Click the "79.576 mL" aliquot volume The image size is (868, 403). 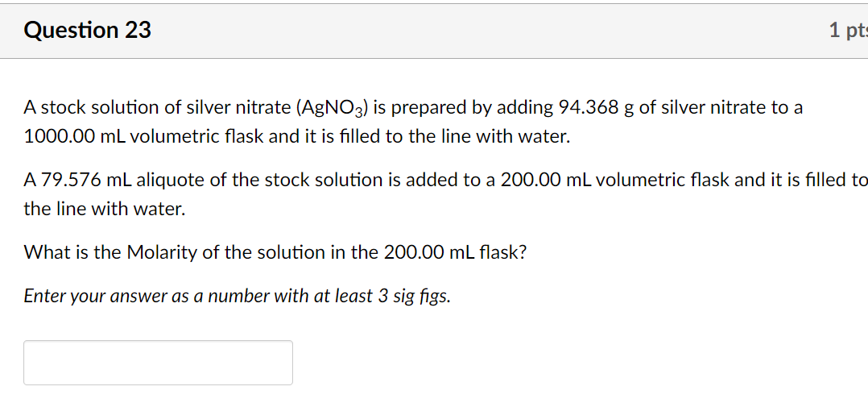pos(86,180)
